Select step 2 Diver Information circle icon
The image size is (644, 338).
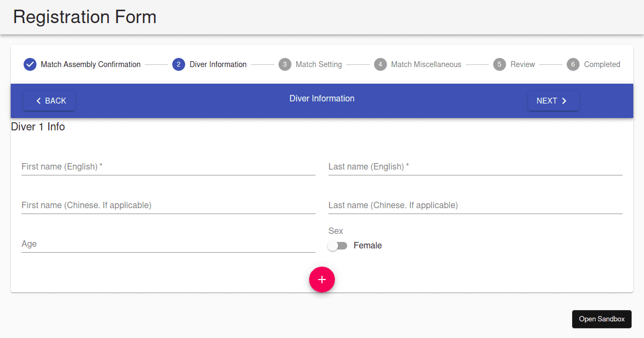click(x=178, y=64)
